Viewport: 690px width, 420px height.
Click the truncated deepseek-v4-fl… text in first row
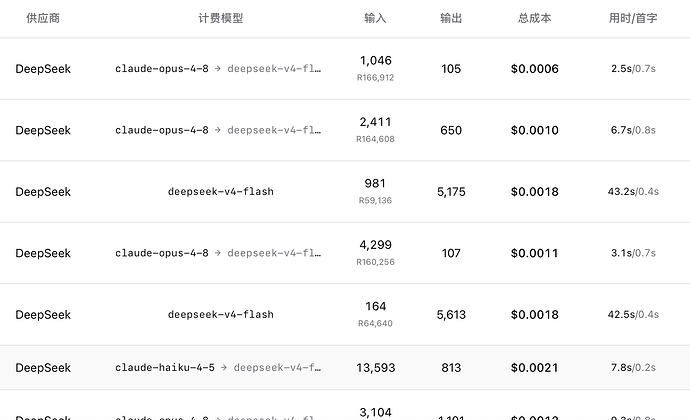[x=274, y=69]
